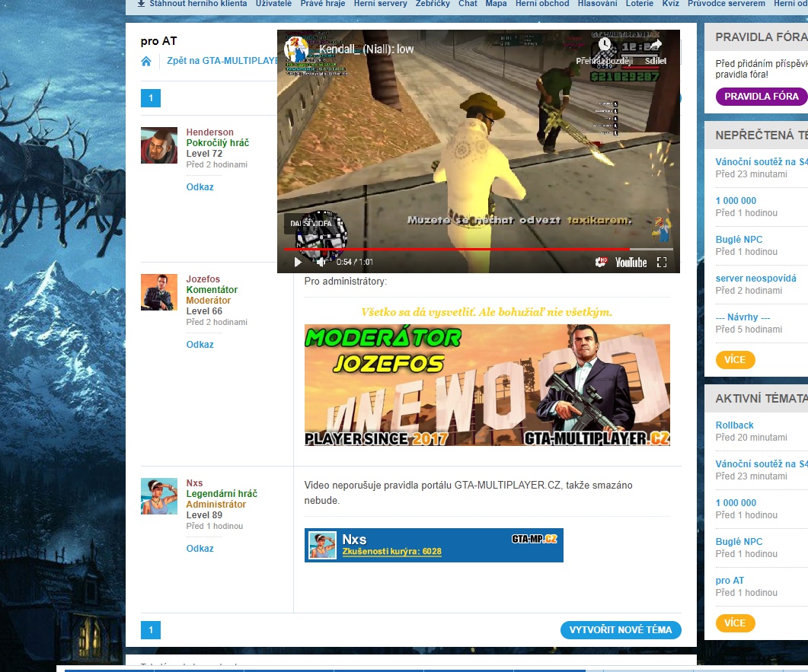Enter fullscreen in the video player
This screenshot has height=672, width=808.
click(663, 262)
